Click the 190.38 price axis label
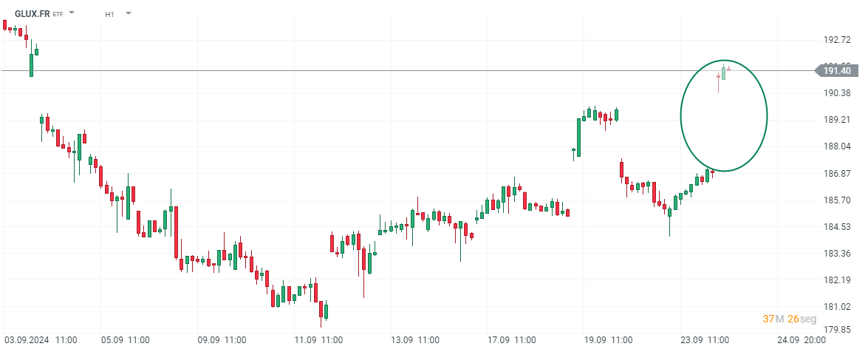This screenshot has width=868, height=352. click(837, 92)
